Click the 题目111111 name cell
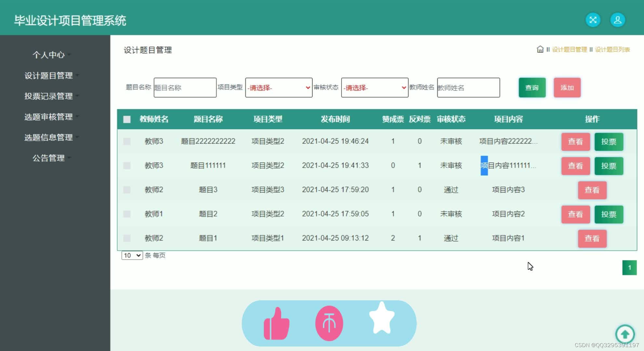644x351 pixels. pos(208,166)
